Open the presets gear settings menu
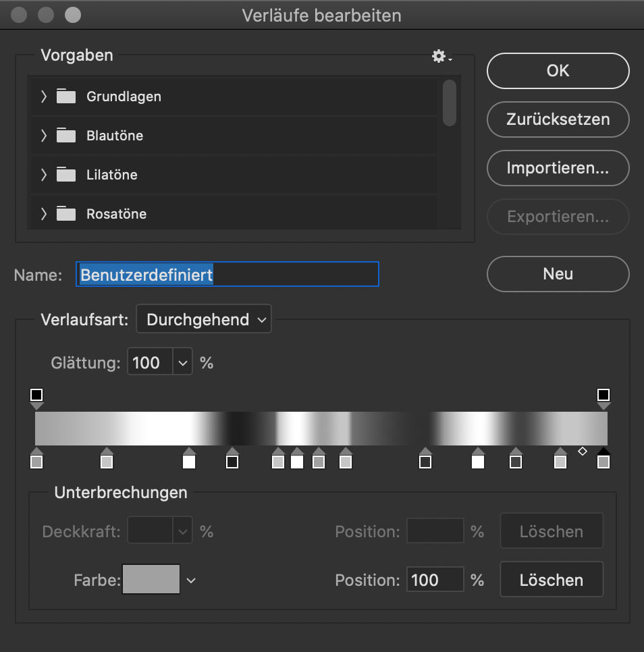 tap(441, 56)
